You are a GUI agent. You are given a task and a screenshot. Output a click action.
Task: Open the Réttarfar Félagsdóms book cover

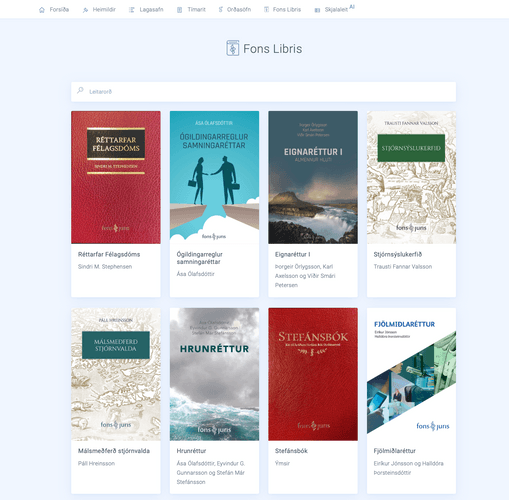pos(116,177)
